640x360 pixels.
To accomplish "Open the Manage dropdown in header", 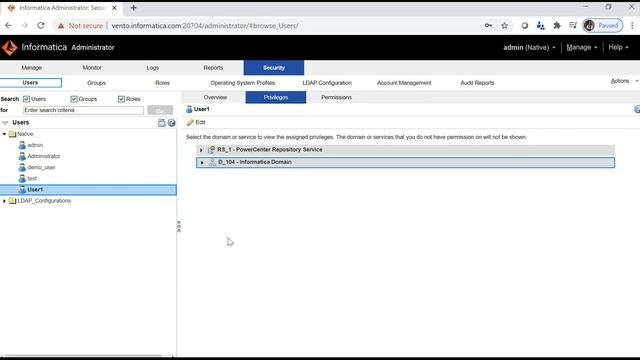I will tap(582, 47).
